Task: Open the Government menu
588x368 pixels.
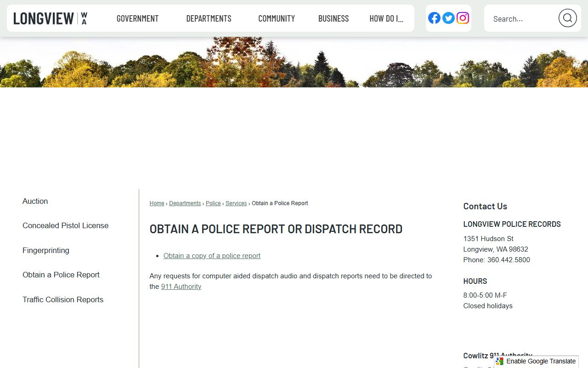Action: (x=137, y=18)
